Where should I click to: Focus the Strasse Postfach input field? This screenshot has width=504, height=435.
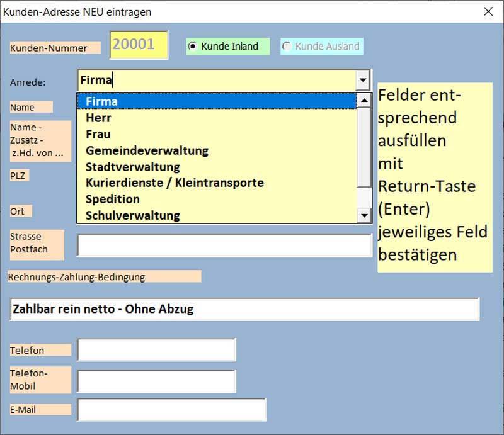[x=224, y=246]
